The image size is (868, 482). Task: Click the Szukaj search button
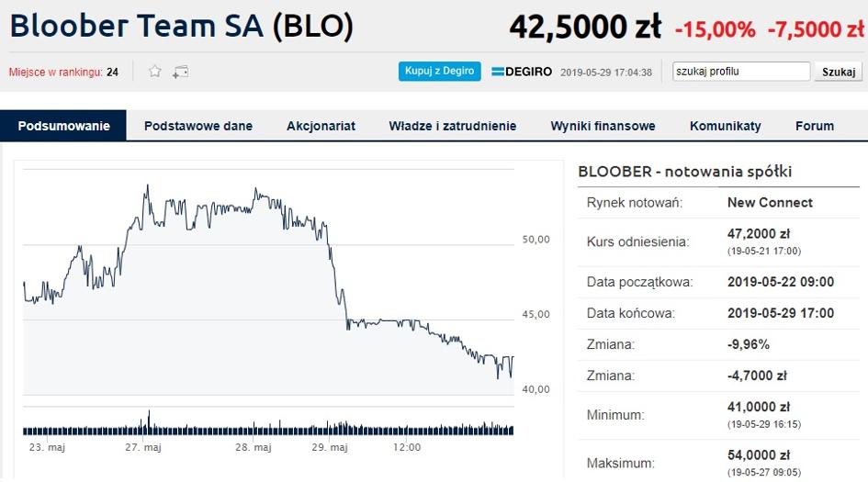(838, 72)
